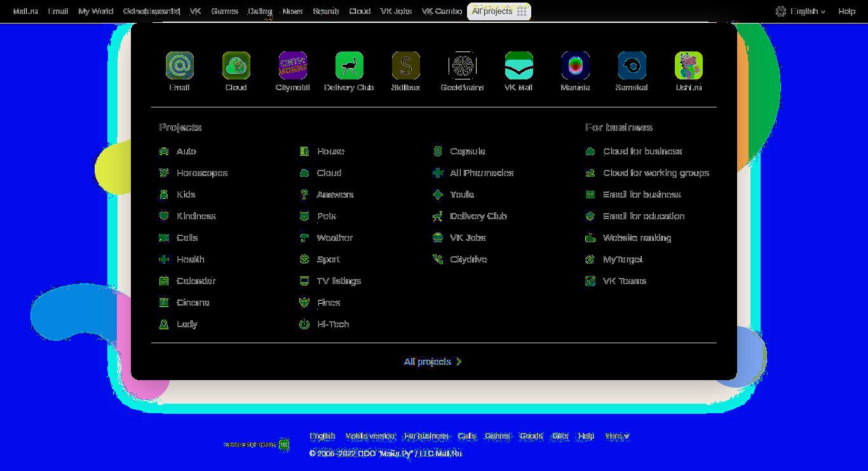The height and width of the screenshot is (471, 868).
Task: Go to Mail.ru in top bar
Action: click(25, 11)
